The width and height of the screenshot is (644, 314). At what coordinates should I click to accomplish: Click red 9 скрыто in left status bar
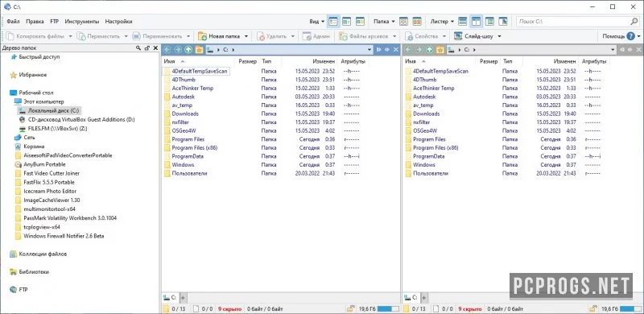click(x=229, y=308)
